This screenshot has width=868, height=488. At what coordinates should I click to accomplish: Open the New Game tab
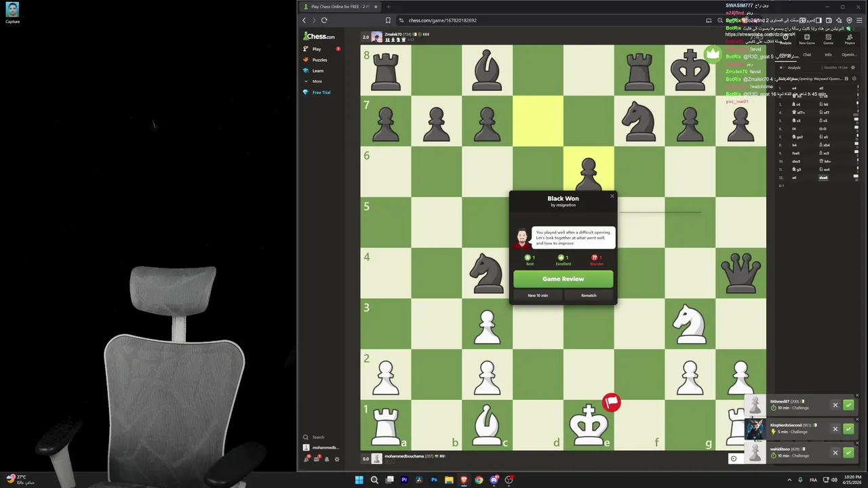pos(807,40)
